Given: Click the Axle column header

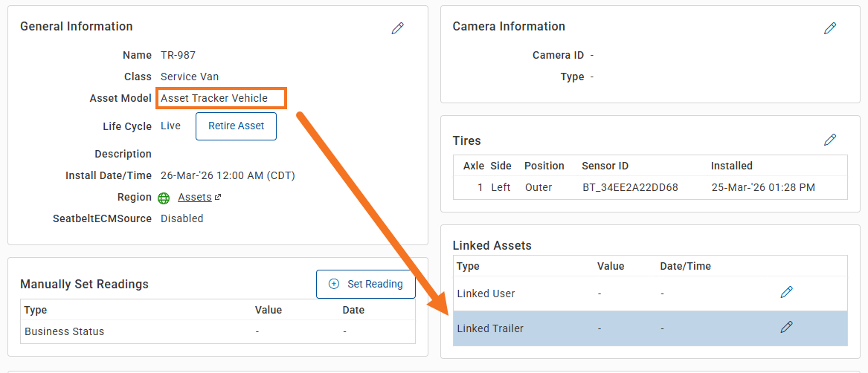Looking at the screenshot, I should 474,166.
